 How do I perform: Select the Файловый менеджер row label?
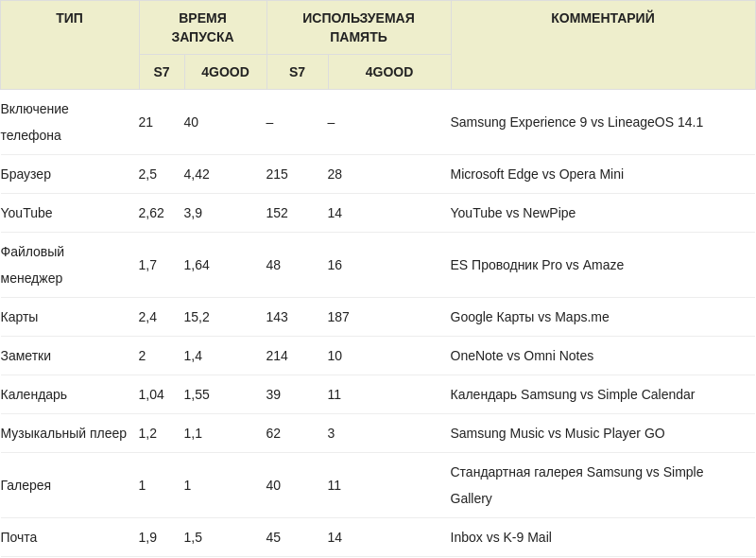coord(33,265)
